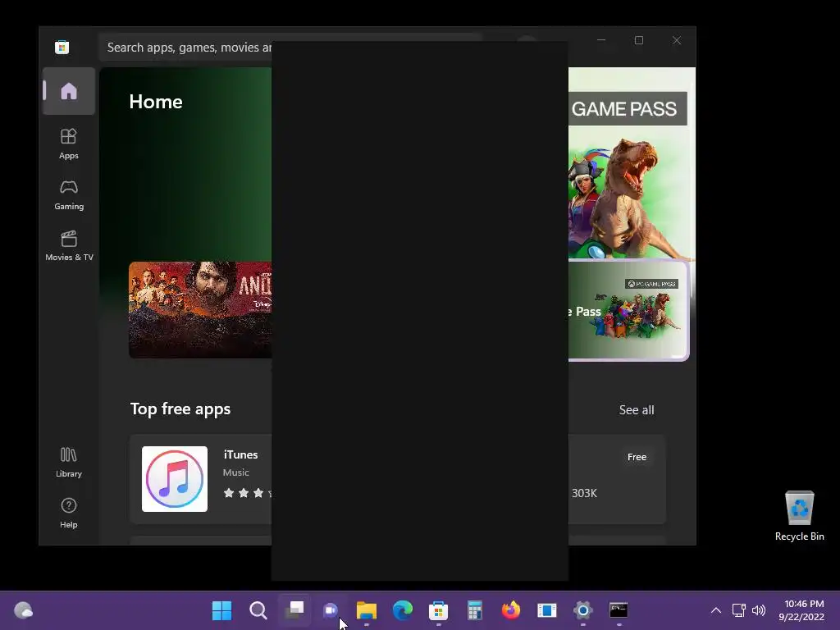Open the PC Game Pass small tile
The height and width of the screenshot is (630, 840).
coord(628,310)
